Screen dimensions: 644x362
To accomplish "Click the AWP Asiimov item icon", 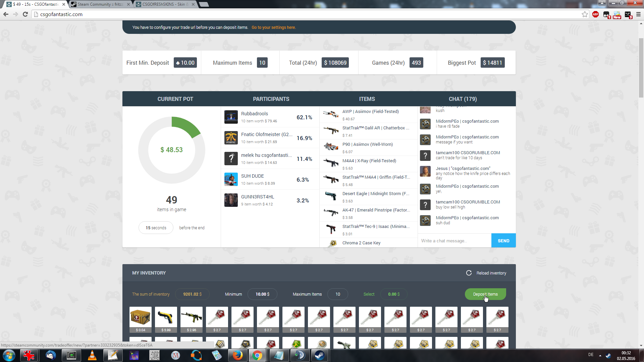I will click(331, 114).
